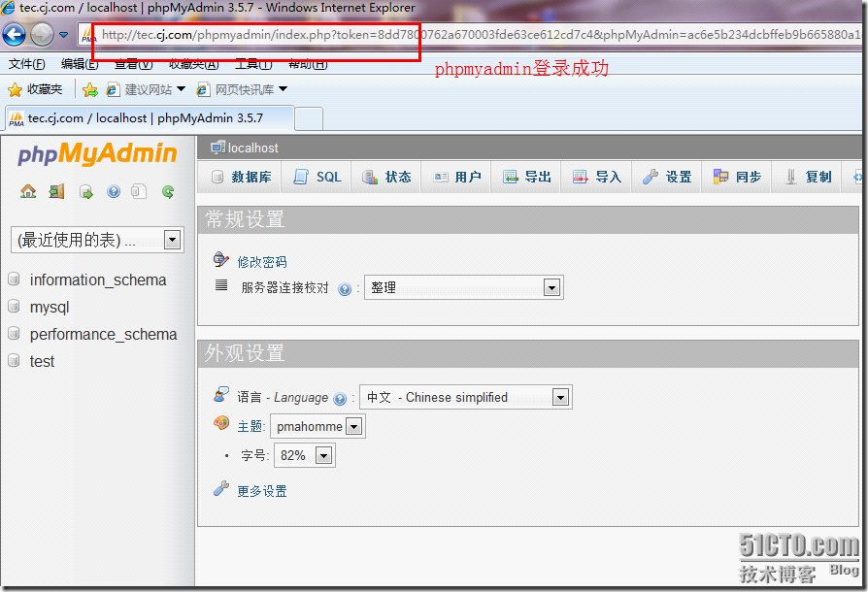Open the information_schema database

98,280
